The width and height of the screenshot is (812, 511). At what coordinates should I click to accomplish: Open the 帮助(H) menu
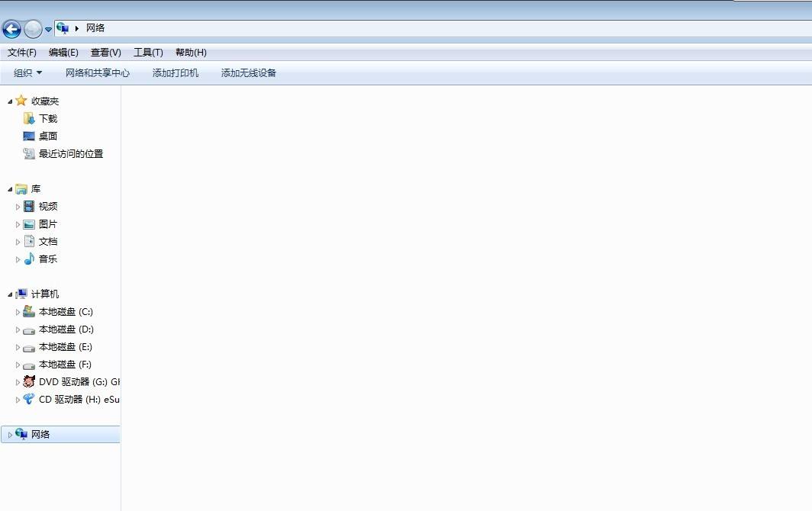191,53
